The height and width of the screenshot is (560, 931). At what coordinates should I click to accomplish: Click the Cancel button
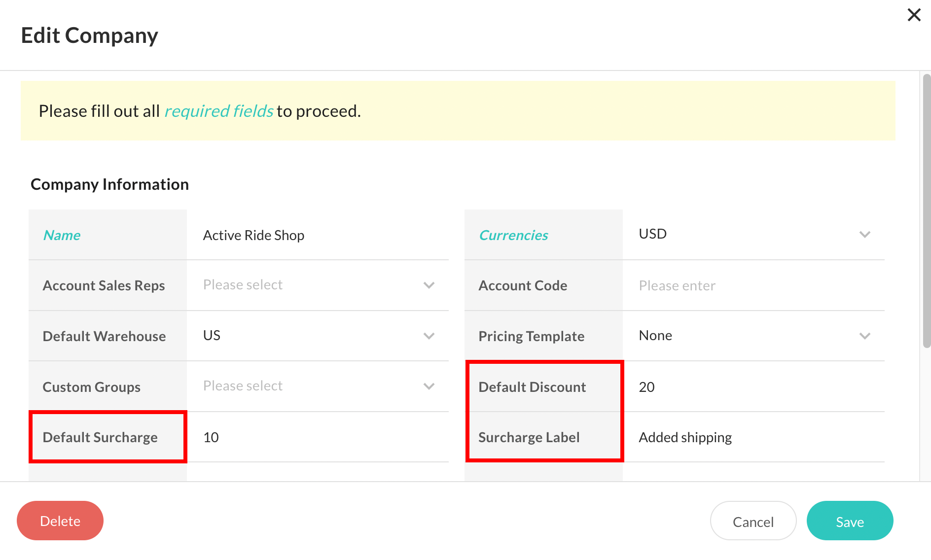753,521
